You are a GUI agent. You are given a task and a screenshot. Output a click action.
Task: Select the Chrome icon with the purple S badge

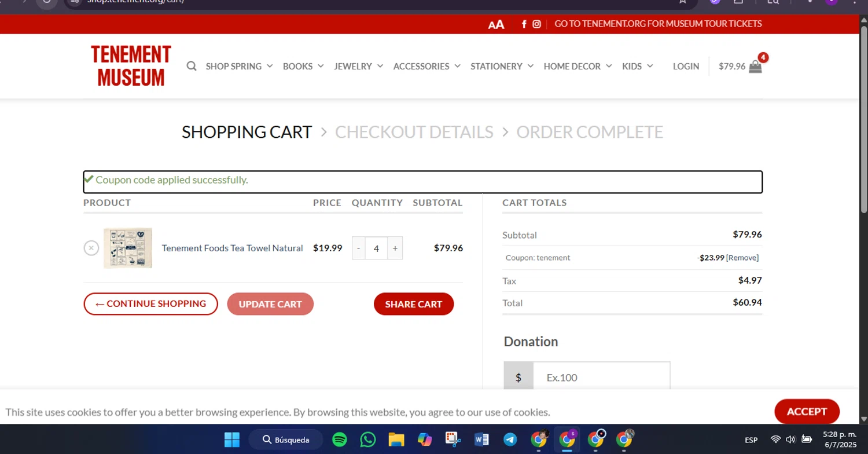pos(567,440)
